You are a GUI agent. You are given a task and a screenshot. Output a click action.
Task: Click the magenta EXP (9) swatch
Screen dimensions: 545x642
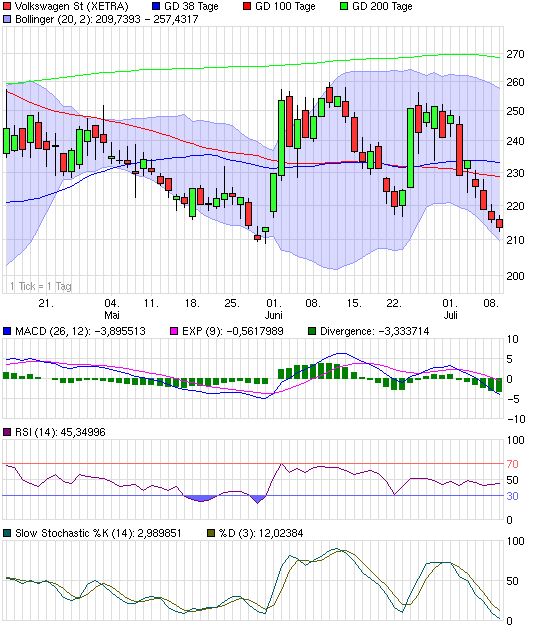click(174, 331)
